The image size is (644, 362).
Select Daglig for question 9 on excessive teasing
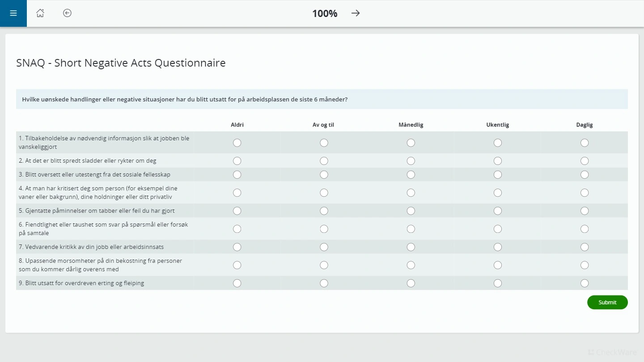coord(585,283)
